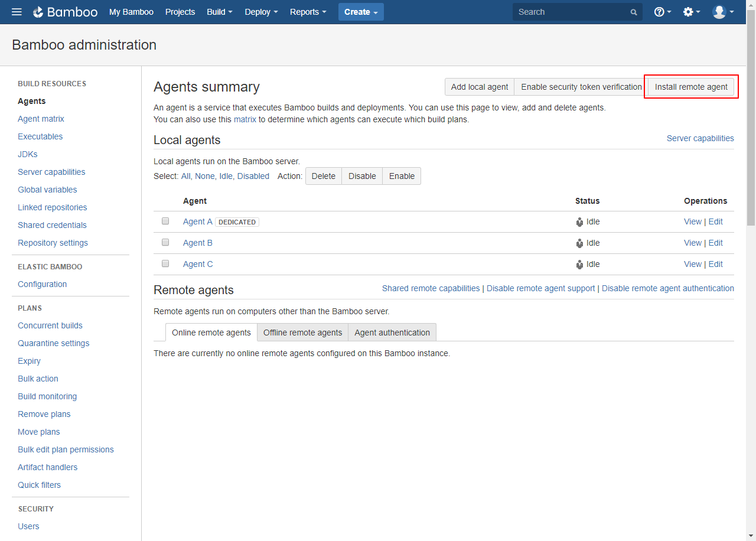Open the hamburger app switcher menu
Viewport: 756px width, 541px height.
pos(17,12)
